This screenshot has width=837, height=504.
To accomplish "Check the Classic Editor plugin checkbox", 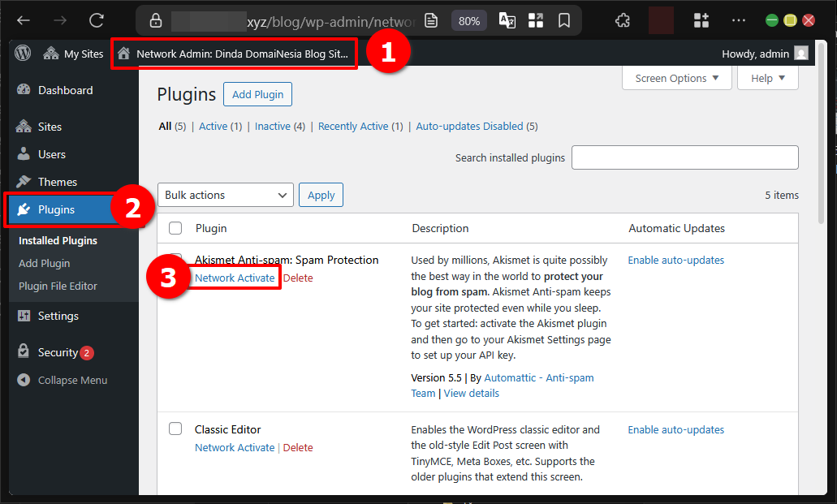I will (x=175, y=429).
